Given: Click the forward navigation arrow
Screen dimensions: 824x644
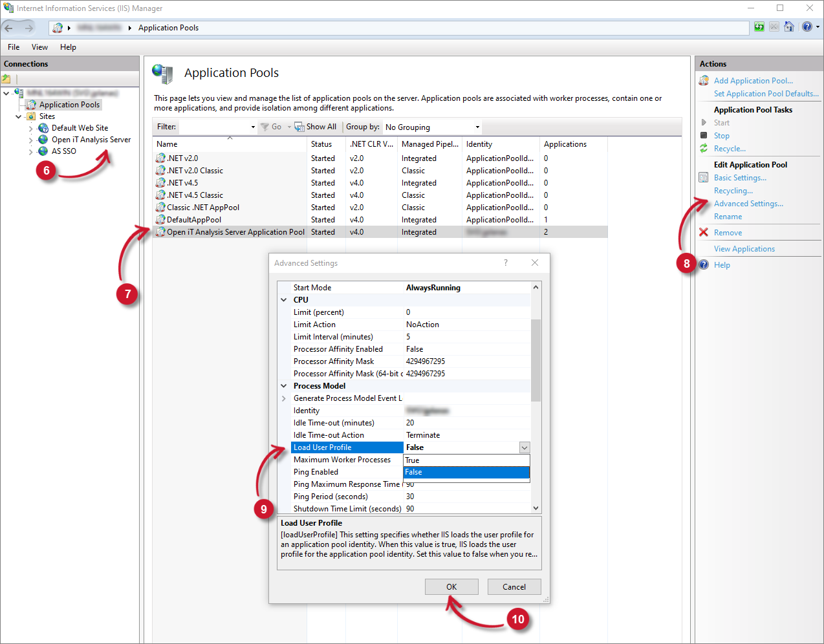Looking at the screenshot, I should pos(29,28).
